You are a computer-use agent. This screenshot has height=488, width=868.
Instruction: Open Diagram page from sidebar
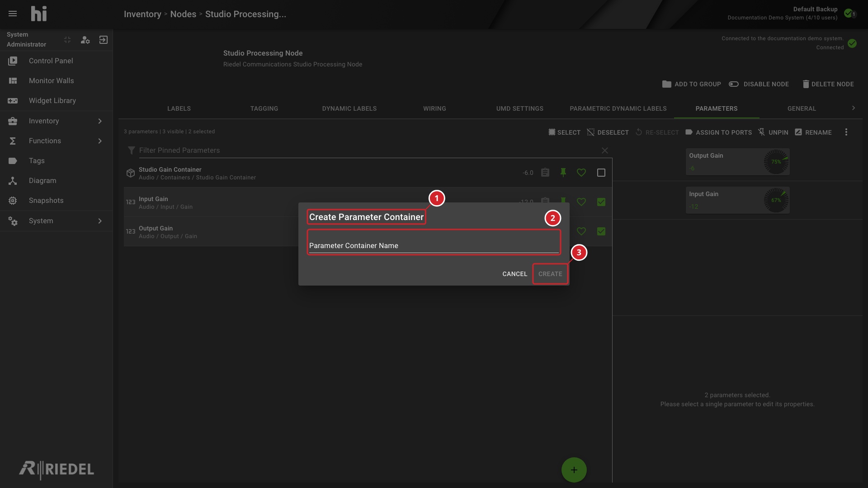(x=56, y=180)
